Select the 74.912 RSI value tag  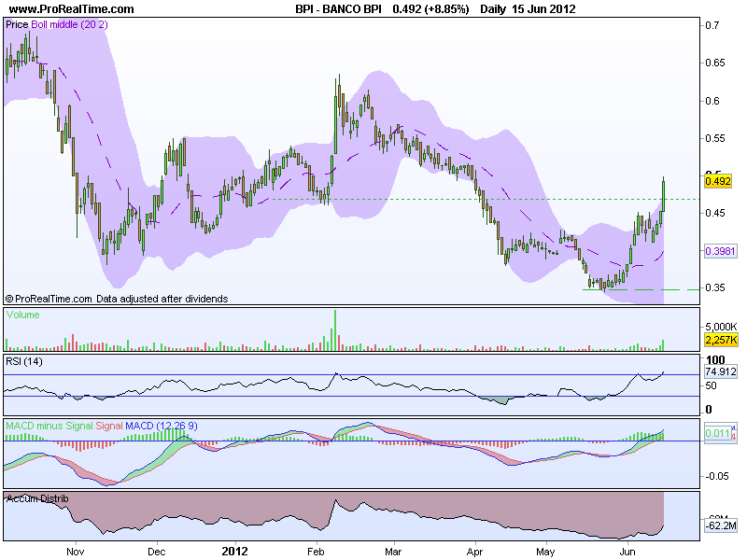(x=721, y=371)
